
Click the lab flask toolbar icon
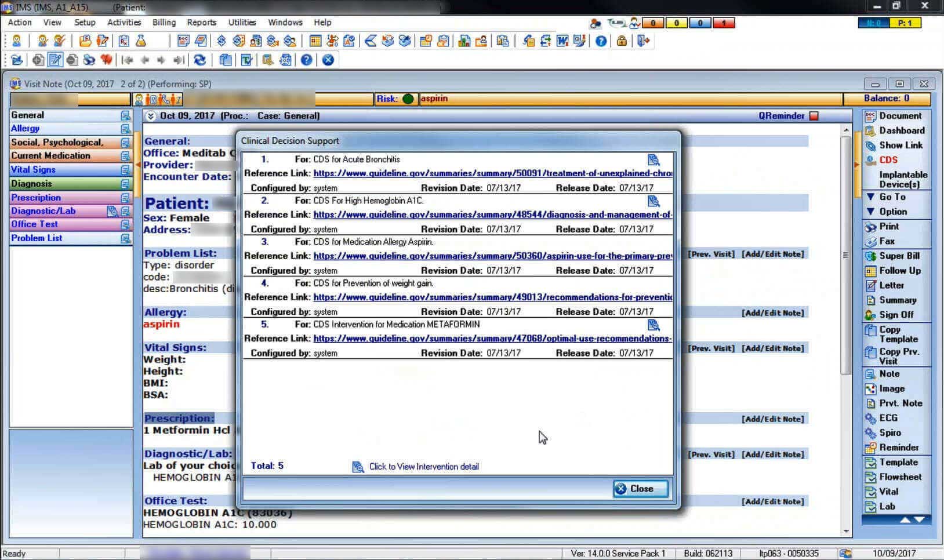[x=141, y=41]
